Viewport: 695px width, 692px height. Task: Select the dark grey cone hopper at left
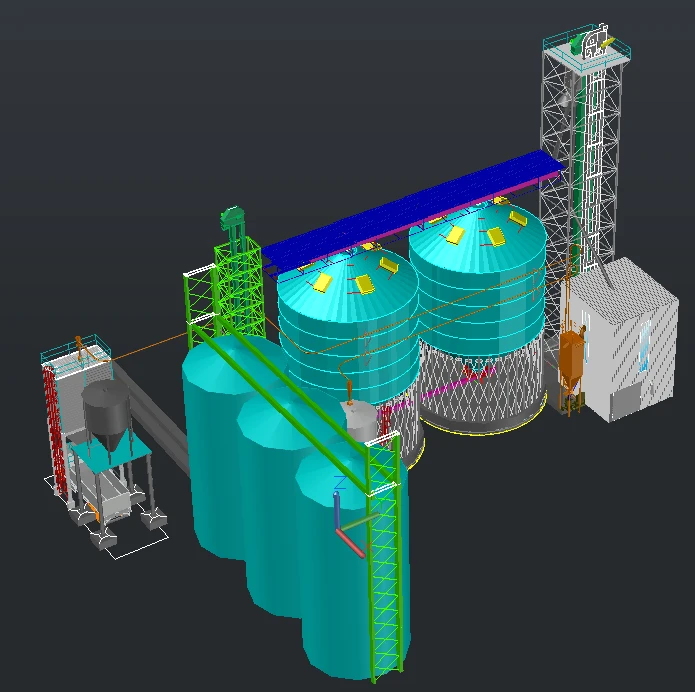(x=105, y=412)
